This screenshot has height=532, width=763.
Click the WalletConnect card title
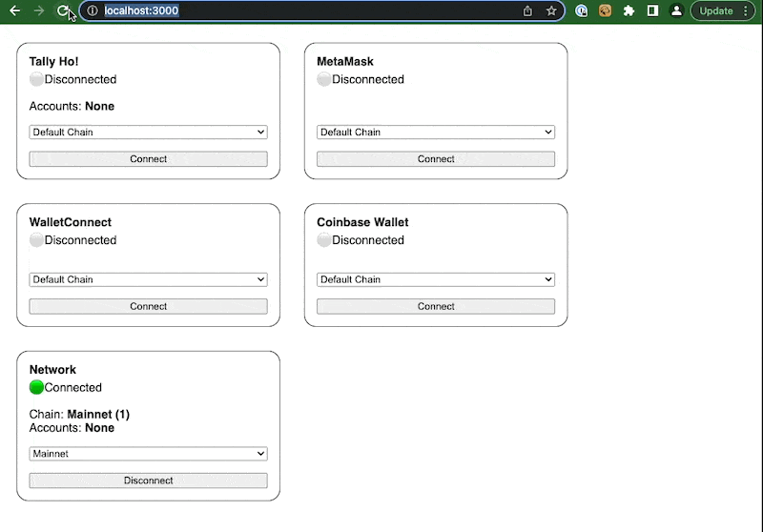click(x=70, y=222)
